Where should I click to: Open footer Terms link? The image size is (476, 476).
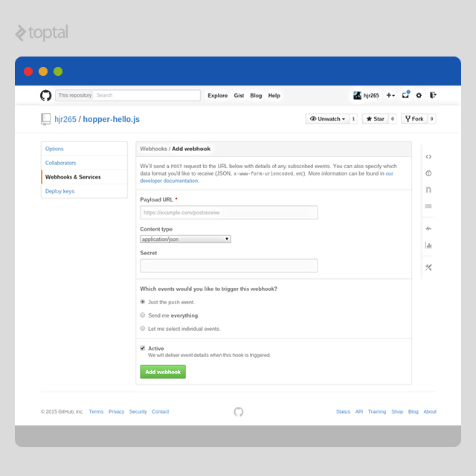96,411
